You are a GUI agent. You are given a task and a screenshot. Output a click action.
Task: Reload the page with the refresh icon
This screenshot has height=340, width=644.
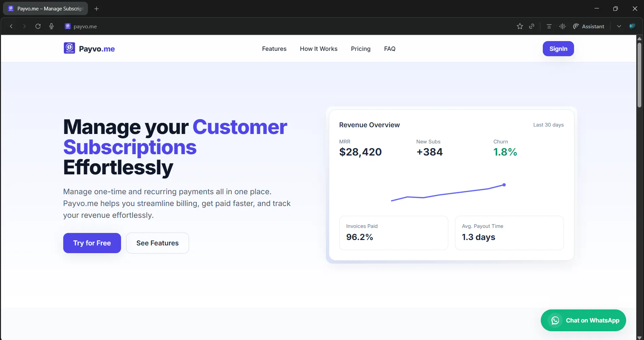[x=38, y=26]
